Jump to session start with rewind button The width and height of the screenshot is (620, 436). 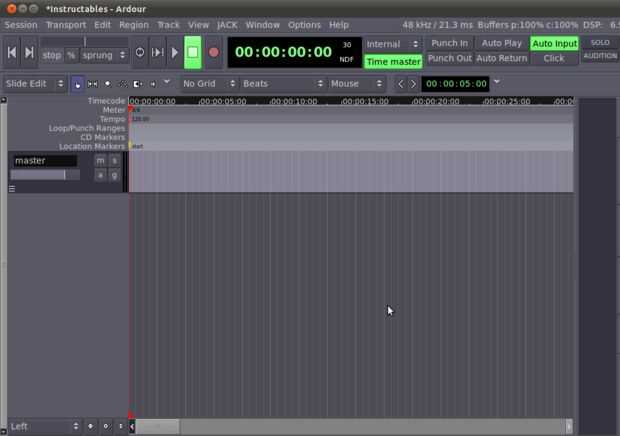(x=12, y=53)
